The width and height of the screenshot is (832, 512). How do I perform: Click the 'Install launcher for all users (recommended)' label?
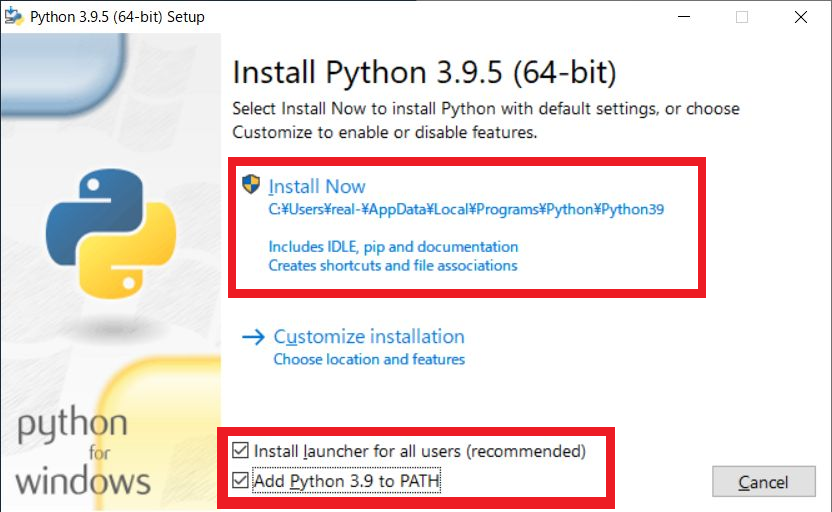tap(420, 451)
